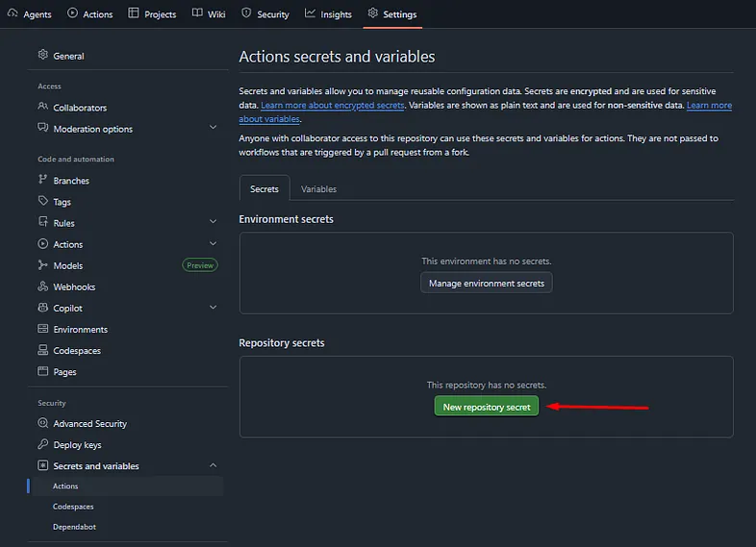Open the Deploy keys settings label
The width and height of the screenshot is (756, 547).
[77, 445]
